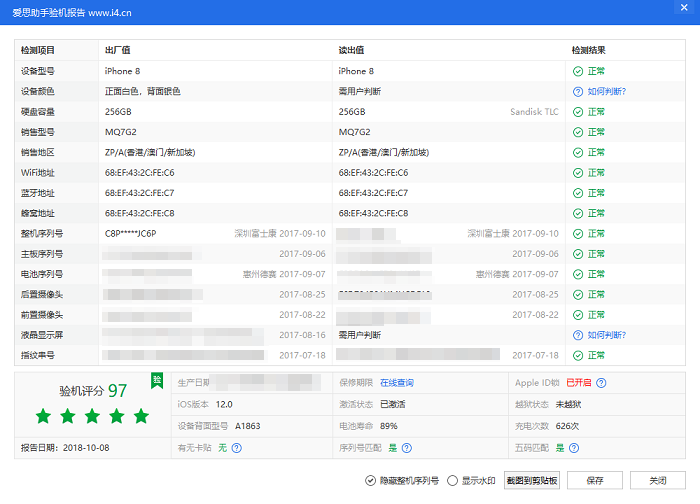Click the 截图到剪贴板 button
This screenshot has width=700, height=504.
point(532,480)
